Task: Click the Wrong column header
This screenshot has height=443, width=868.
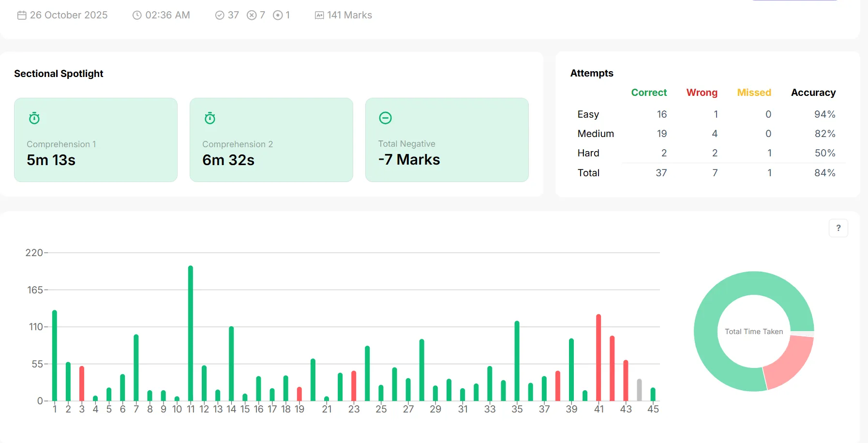Action: [x=702, y=92]
